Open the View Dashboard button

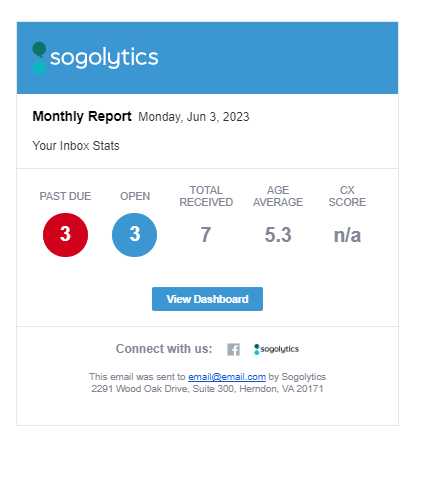tap(207, 299)
